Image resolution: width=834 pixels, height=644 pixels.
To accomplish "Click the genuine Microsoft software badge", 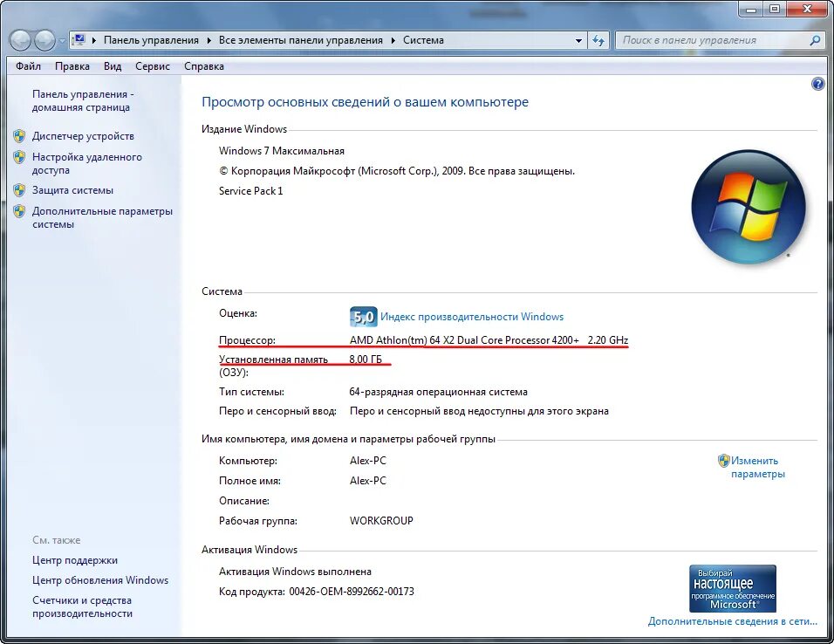I will (733, 589).
